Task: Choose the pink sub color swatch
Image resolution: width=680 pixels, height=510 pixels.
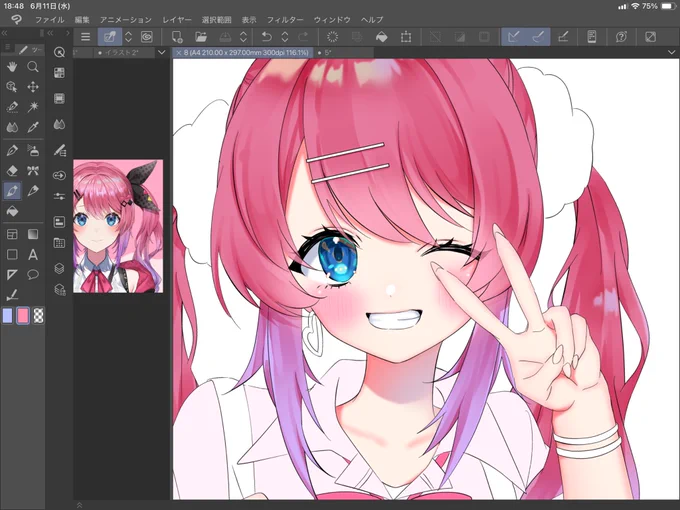Action: (x=23, y=316)
